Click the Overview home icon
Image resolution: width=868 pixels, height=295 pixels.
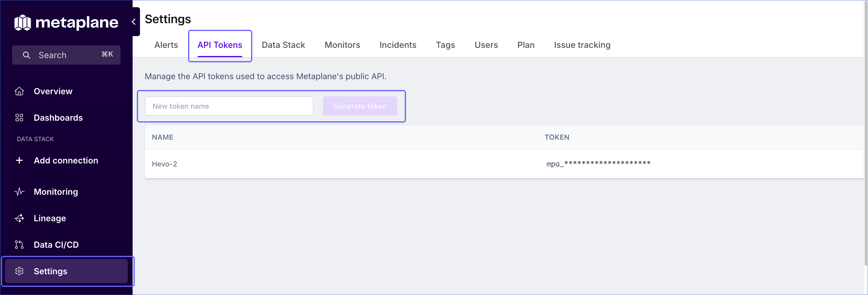click(x=19, y=91)
